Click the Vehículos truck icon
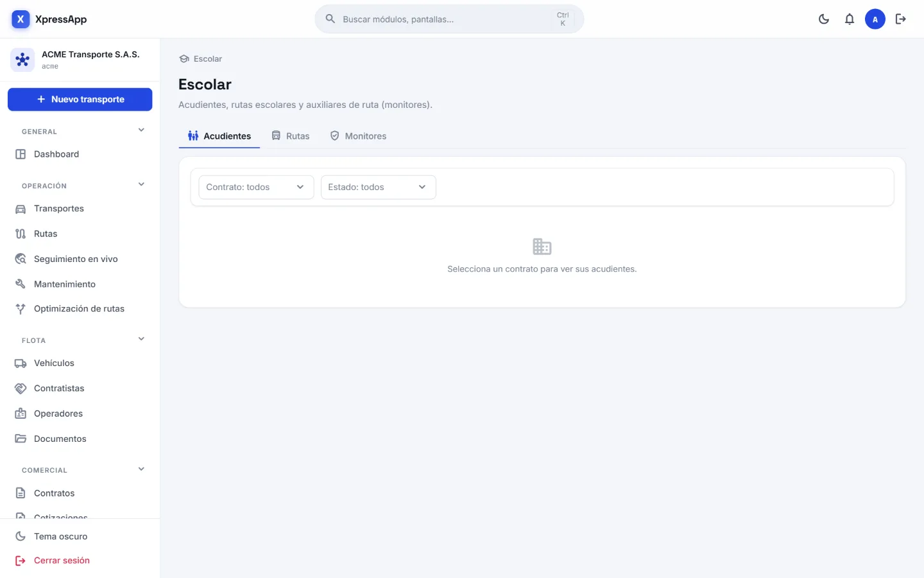This screenshot has height=578, width=924. pos(21,363)
